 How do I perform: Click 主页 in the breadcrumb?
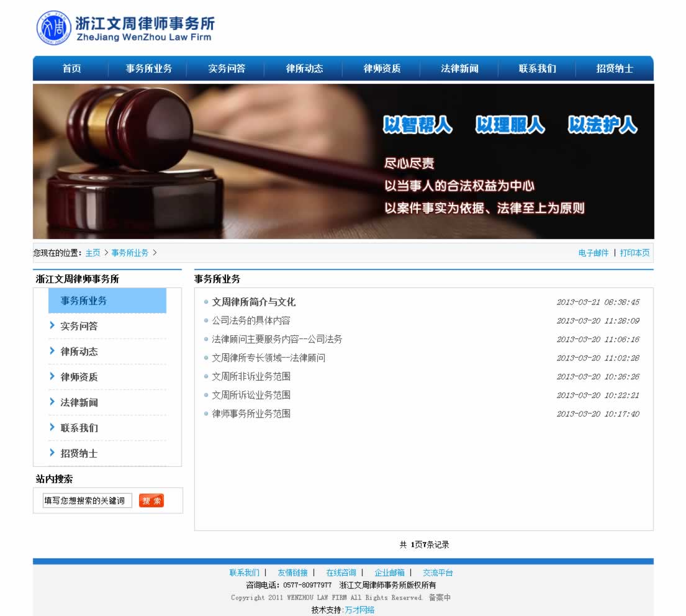click(93, 253)
